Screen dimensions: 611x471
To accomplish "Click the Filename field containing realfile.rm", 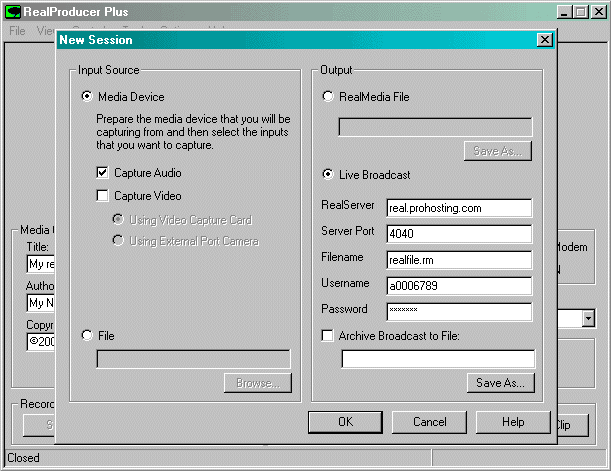I will 459,260.
